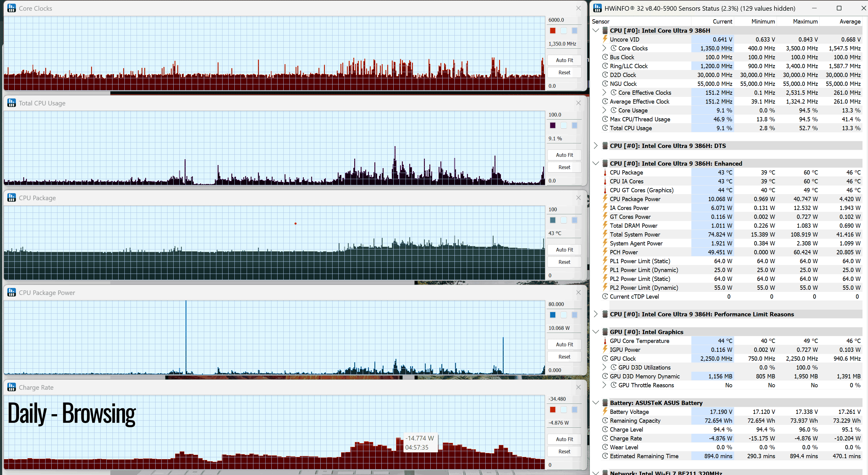The width and height of the screenshot is (868, 475).
Task: Click the Maximum column header
Action: pos(805,22)
